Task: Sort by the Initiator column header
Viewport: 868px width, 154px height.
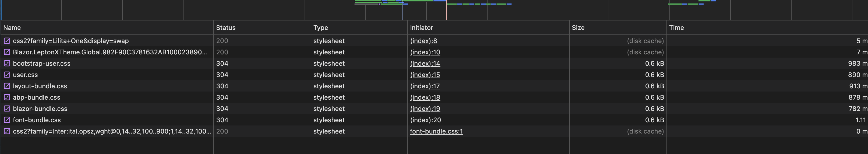Action: tap(421, 28)
